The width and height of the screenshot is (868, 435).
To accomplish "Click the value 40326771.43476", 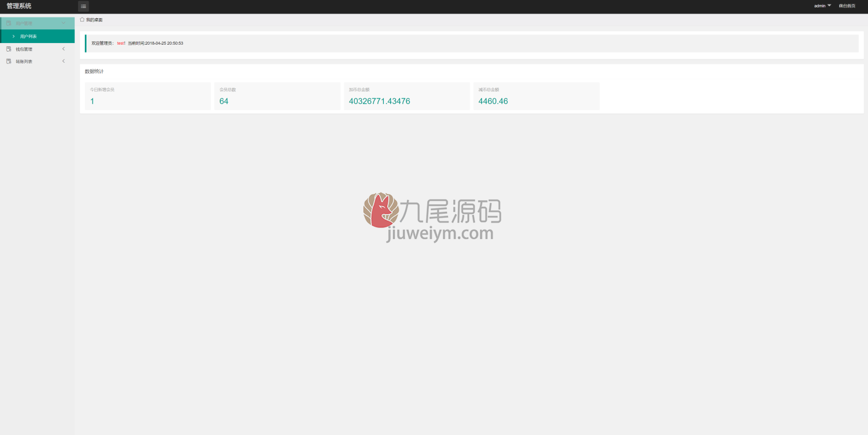I will pyautogui.click(x=380, y=101).
